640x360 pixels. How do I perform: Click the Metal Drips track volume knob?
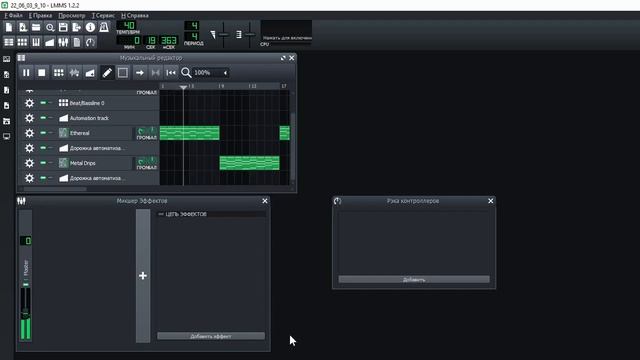(141, 161)
